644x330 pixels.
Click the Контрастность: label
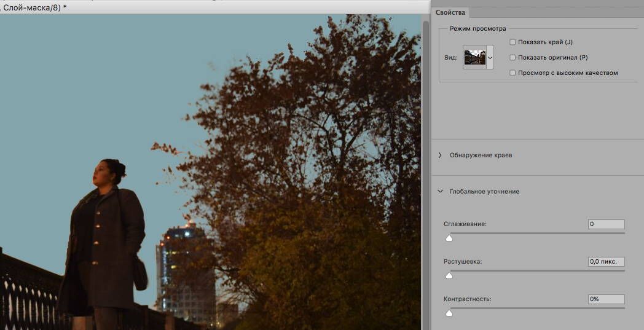[x=468, y=299]
